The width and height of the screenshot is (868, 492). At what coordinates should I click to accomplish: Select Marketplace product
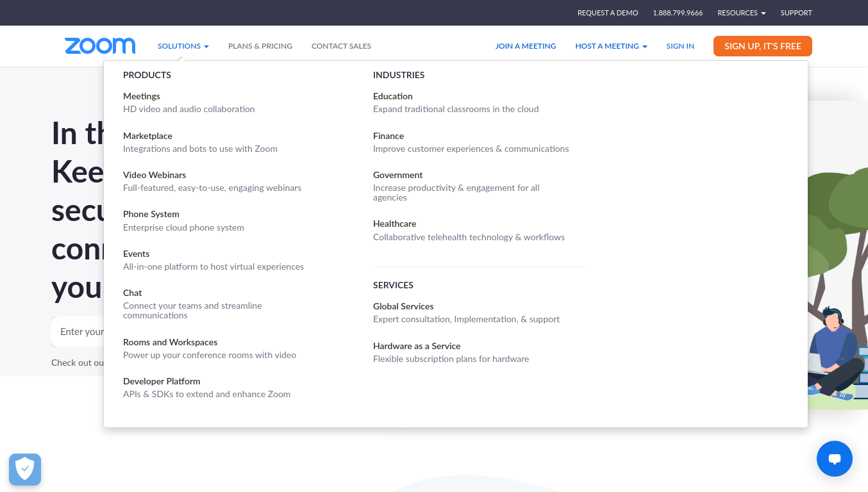pyautogui.click(x=147, y=136)
